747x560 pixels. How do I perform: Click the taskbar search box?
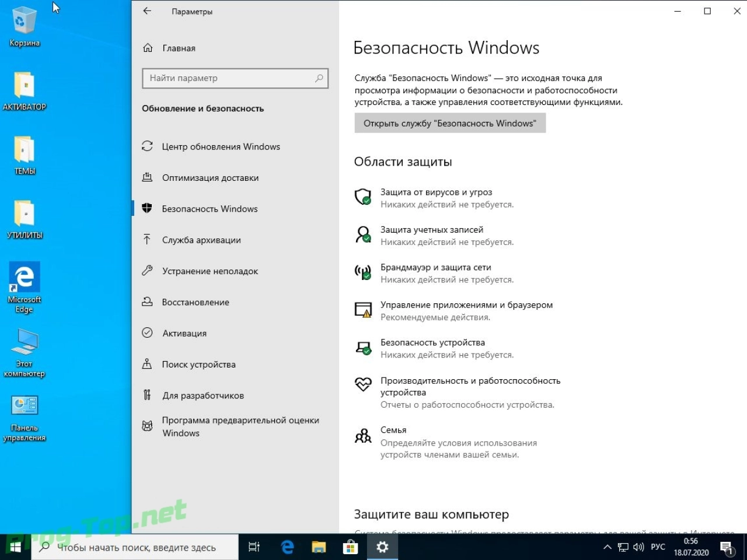tap(135, 547)
